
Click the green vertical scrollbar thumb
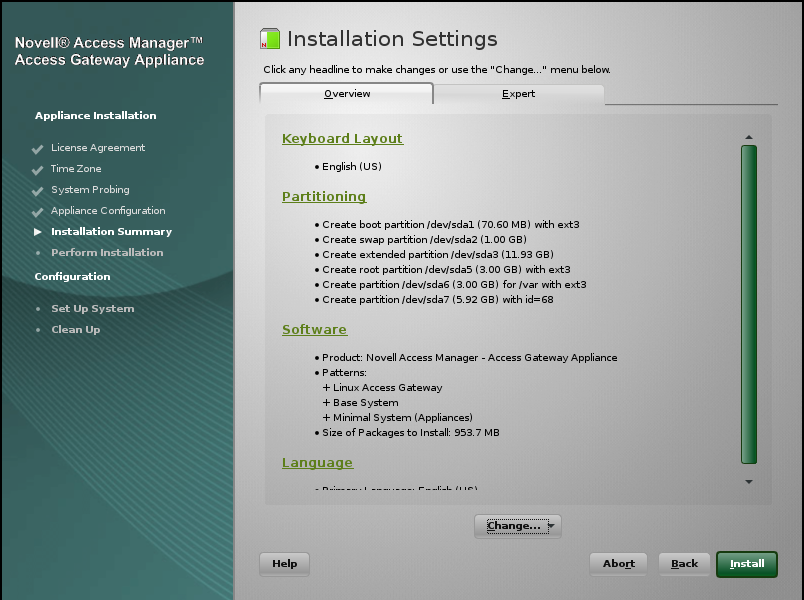749,305
